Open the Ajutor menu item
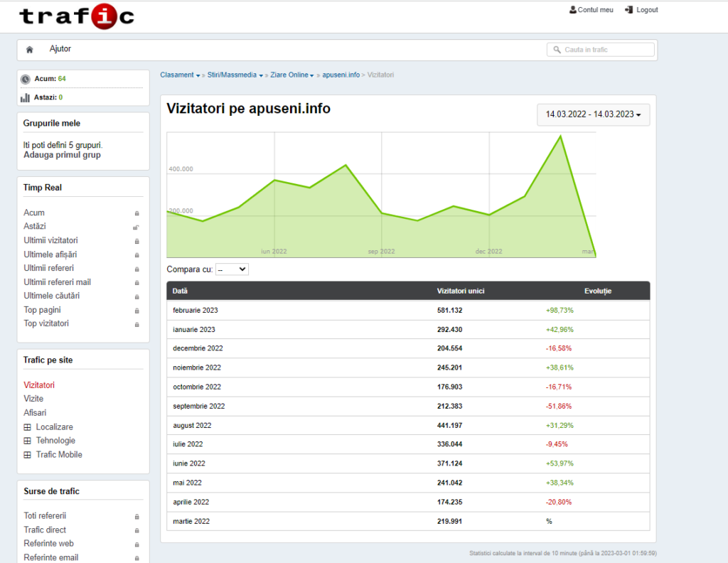Viewport: 728px width, 563px height. coord(60,49)
